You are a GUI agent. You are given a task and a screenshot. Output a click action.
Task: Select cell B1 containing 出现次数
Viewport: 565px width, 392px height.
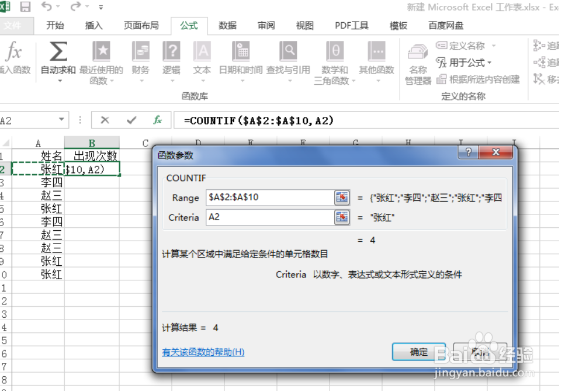click(x=92, y=155)
